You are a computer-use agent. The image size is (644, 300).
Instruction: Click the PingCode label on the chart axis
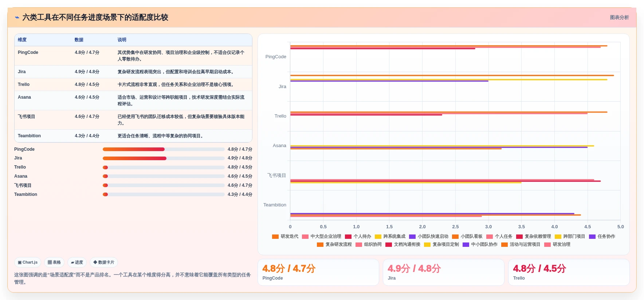276,57
